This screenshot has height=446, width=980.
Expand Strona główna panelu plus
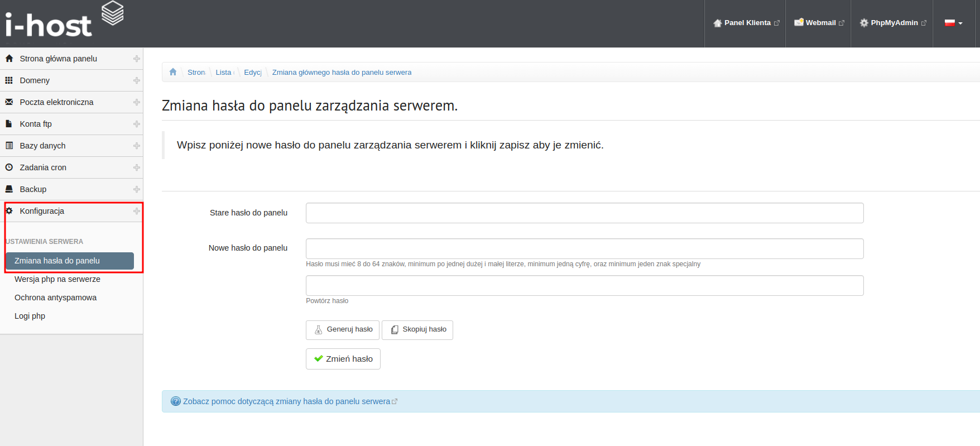point(136,59)
